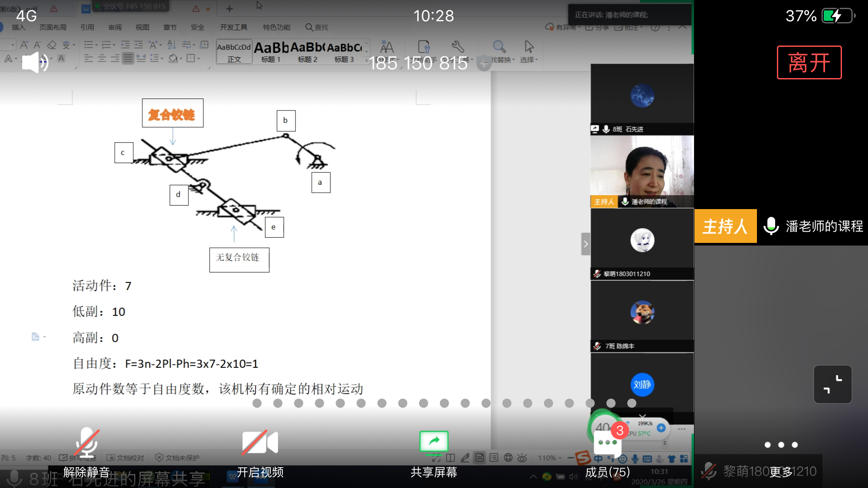Open zoom level 110% control

(x=549, y=458)
